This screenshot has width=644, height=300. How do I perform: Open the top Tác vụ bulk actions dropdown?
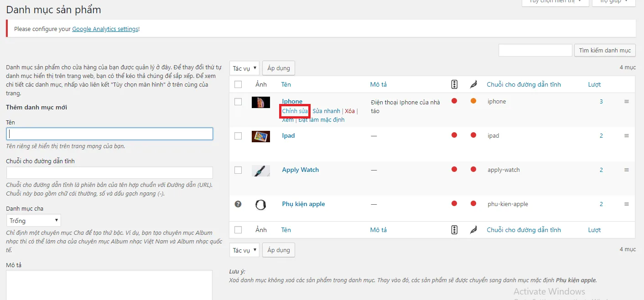pyautogui.click(x=244, y=68)
